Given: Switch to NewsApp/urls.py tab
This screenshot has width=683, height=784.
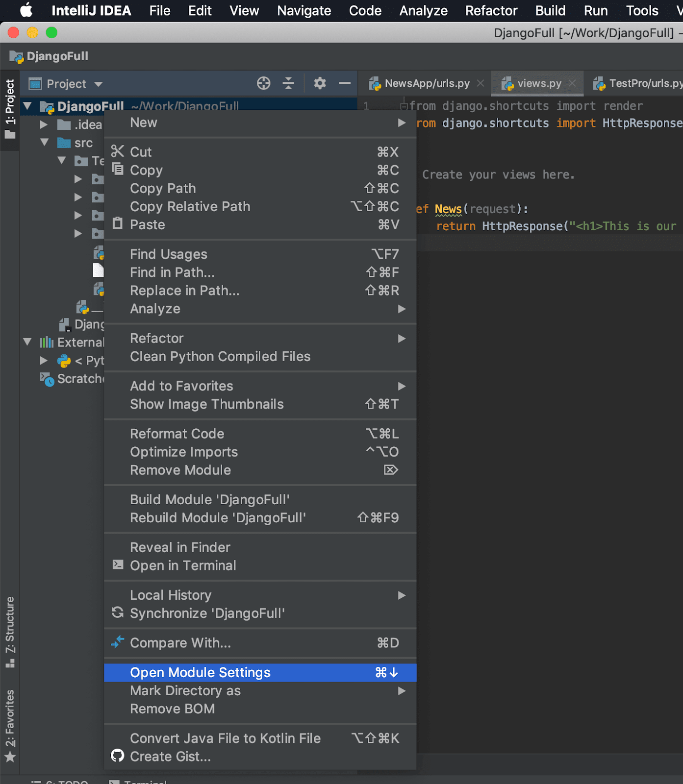Looking at the screenshot, I should (426, 83).
